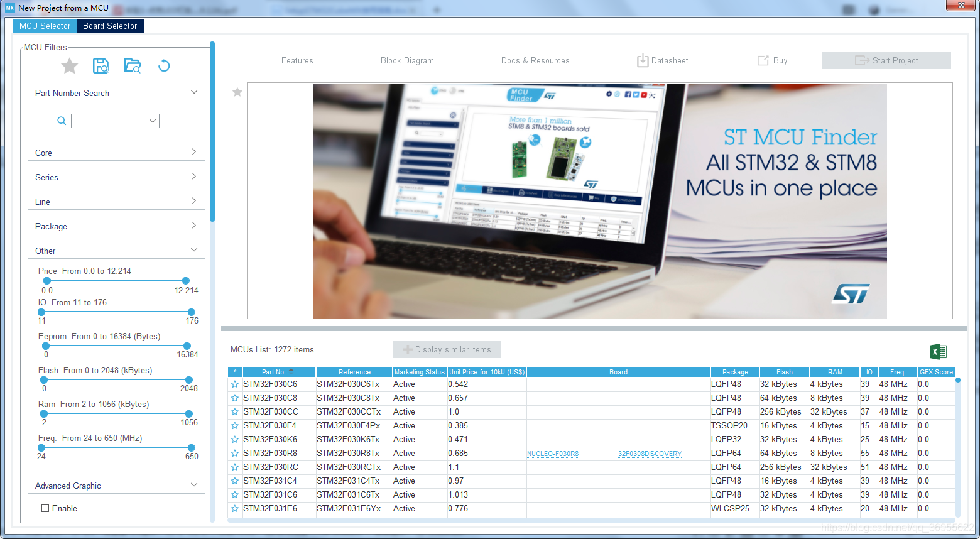Show favorite MCUs star filter icon
Viewport: 980px width, 539px height.
[70, 65]
